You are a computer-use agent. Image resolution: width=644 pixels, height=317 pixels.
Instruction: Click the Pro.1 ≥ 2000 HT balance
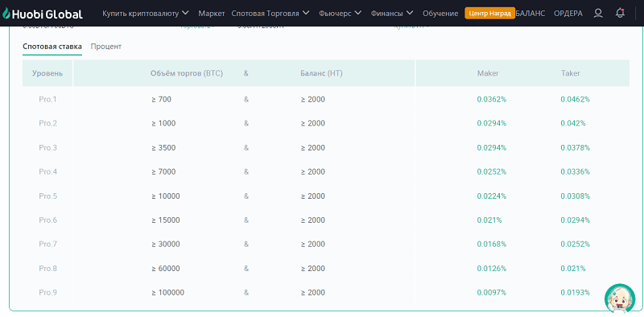tap(312, 100)
